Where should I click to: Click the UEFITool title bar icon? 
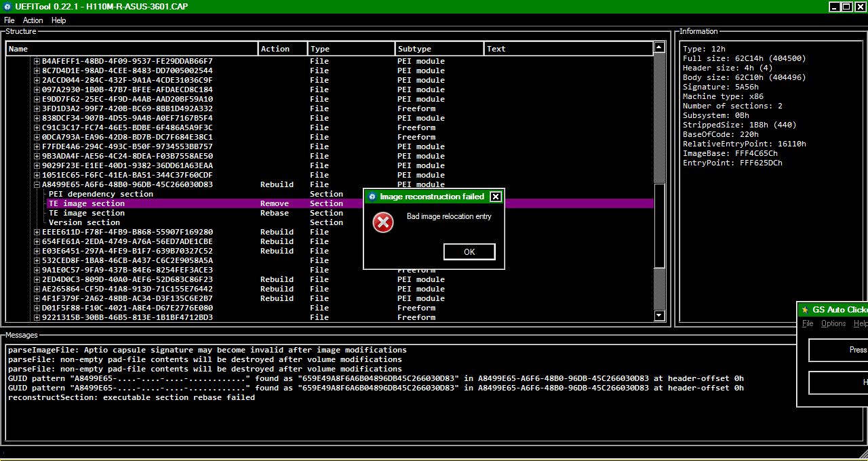point(7,6)
